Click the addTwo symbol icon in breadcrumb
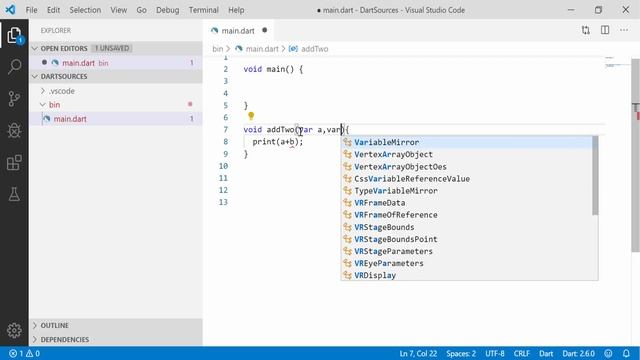The image size is (640, 360). (293, 49)
